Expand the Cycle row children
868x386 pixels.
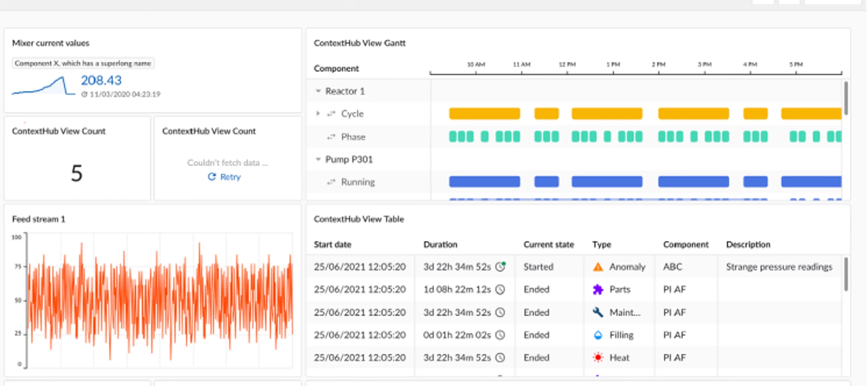317,113
